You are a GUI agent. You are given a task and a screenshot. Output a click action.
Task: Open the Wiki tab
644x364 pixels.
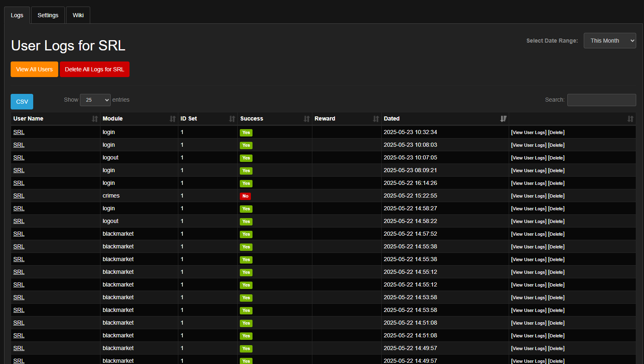point(78,15)
